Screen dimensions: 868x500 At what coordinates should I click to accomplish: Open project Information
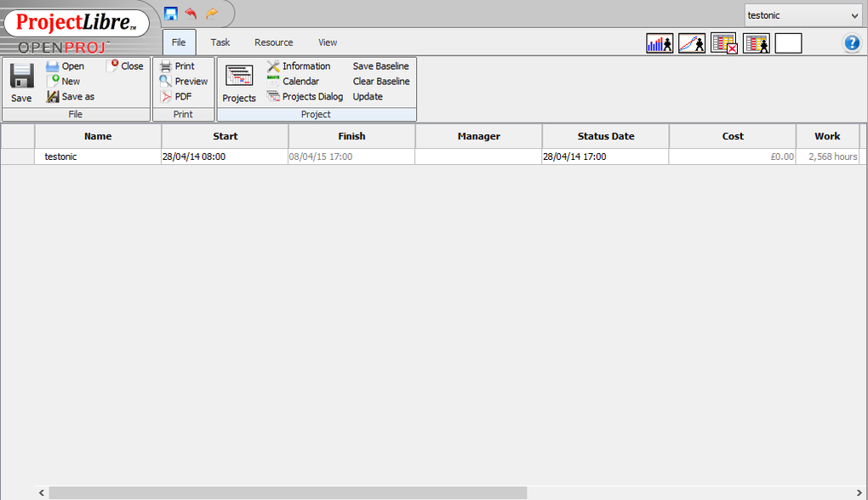[299, 65]
